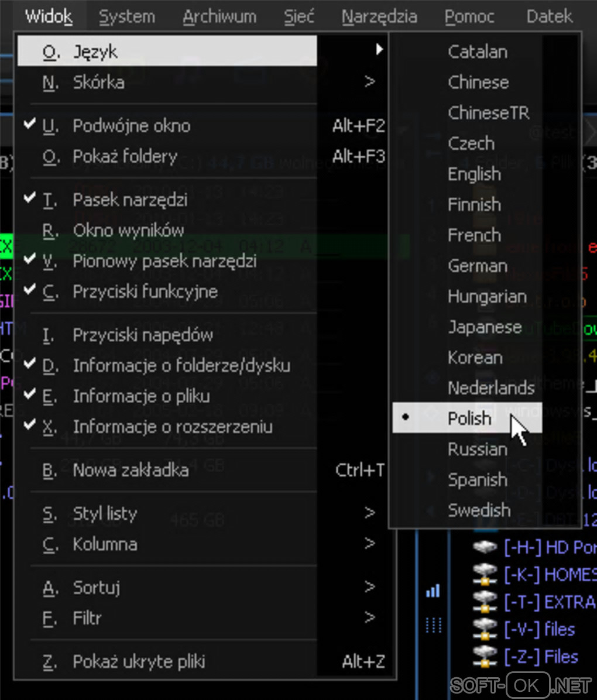Click the [-V-] files network drive icon

tap(485, 629)
